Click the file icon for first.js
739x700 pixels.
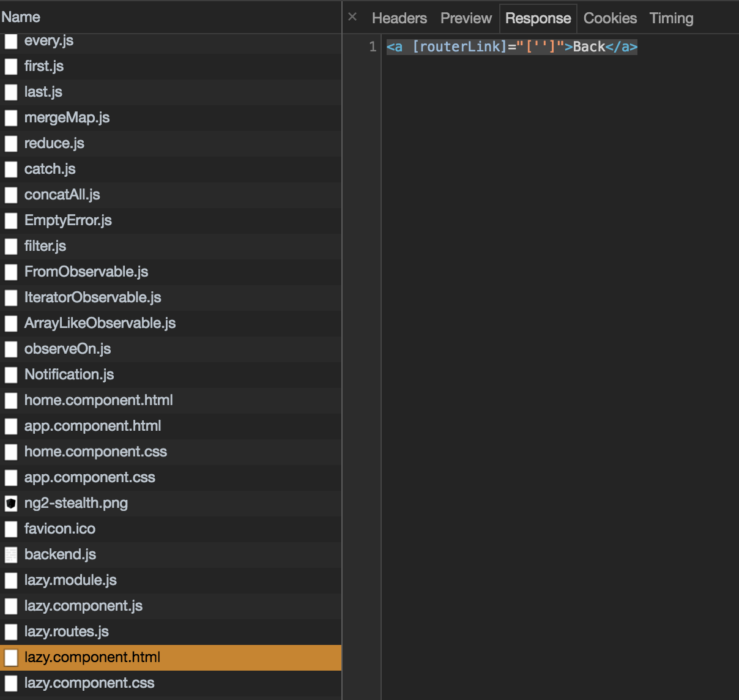coord(11,67)
